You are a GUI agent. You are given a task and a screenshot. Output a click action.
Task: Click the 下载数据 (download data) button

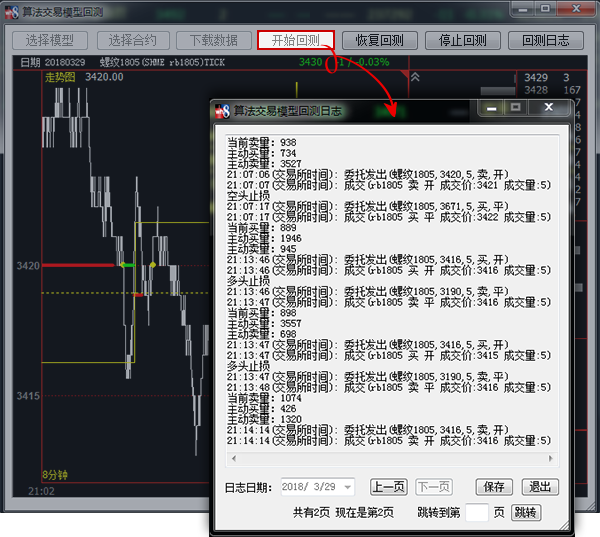[214, 40]
